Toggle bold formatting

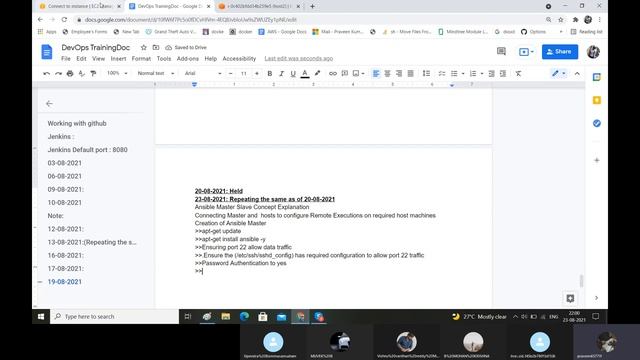click(269, 73)
